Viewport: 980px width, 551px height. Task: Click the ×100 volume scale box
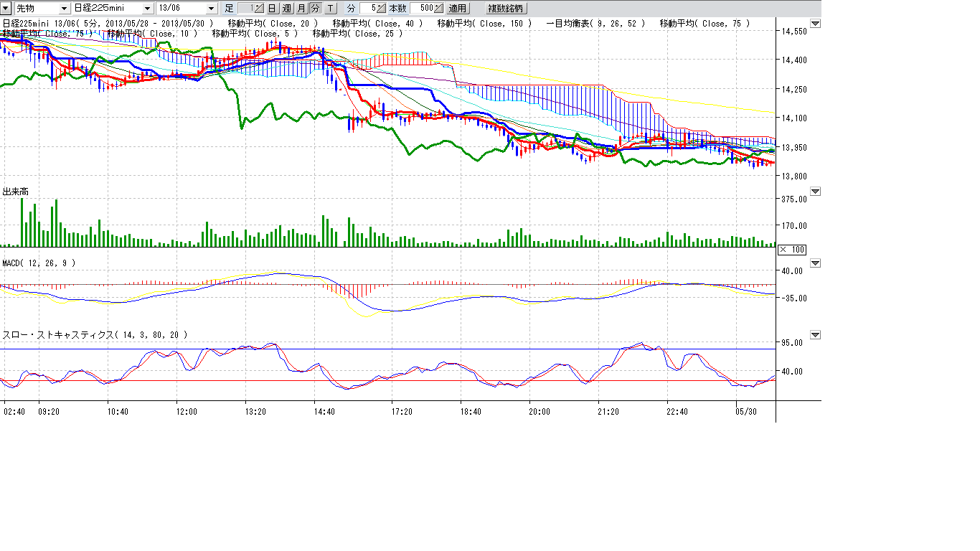tap(792, 250)
